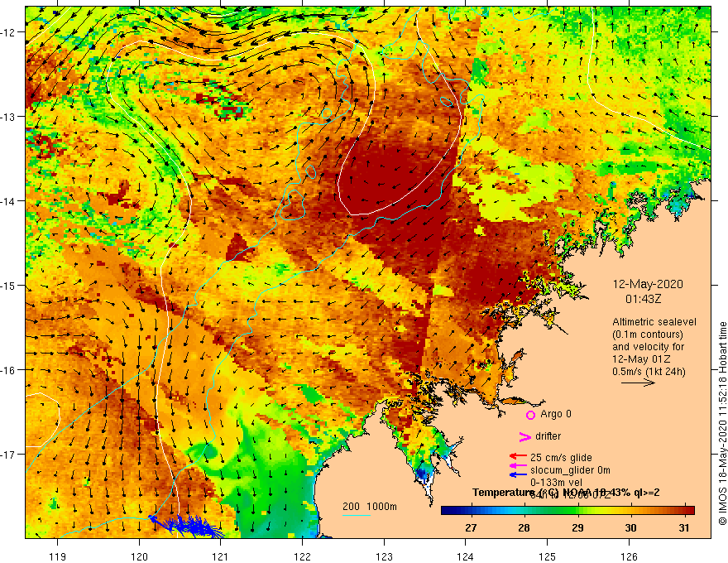Click latitude axis label -16
Screen dimensions: 728x563
pyautogui.click(x=7, y=370)
